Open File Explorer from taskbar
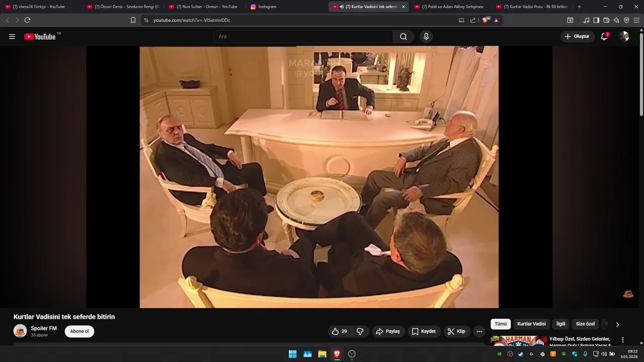 tap(322, 354)
